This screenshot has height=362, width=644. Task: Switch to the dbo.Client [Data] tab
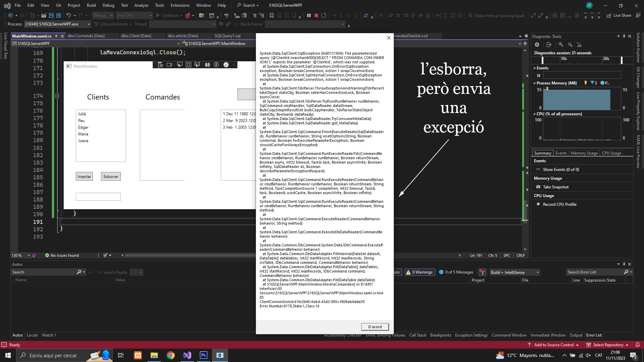click(136, 36)
